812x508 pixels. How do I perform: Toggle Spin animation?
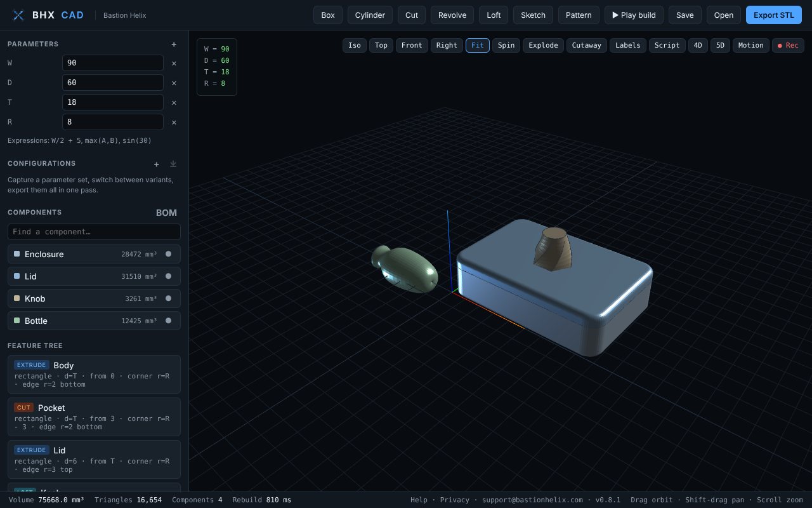pyautogui.click(x=506, y=45)
